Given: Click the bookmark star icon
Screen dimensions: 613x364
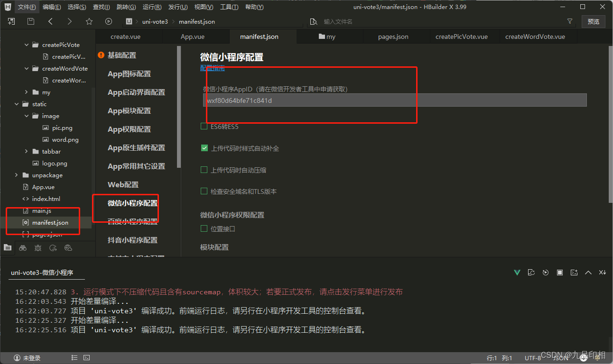Looking at the screenshot, I should pos(89,21).
